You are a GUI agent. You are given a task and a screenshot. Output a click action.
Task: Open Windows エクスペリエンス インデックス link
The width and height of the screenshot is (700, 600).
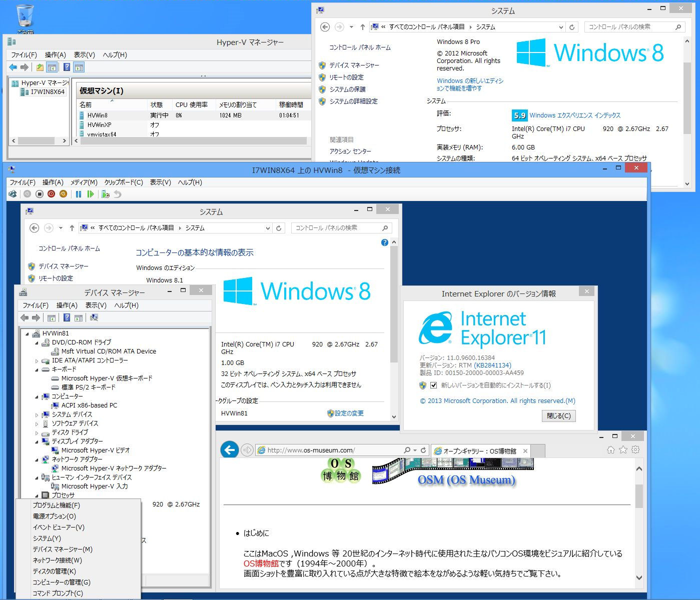click(x=575, y=115)
